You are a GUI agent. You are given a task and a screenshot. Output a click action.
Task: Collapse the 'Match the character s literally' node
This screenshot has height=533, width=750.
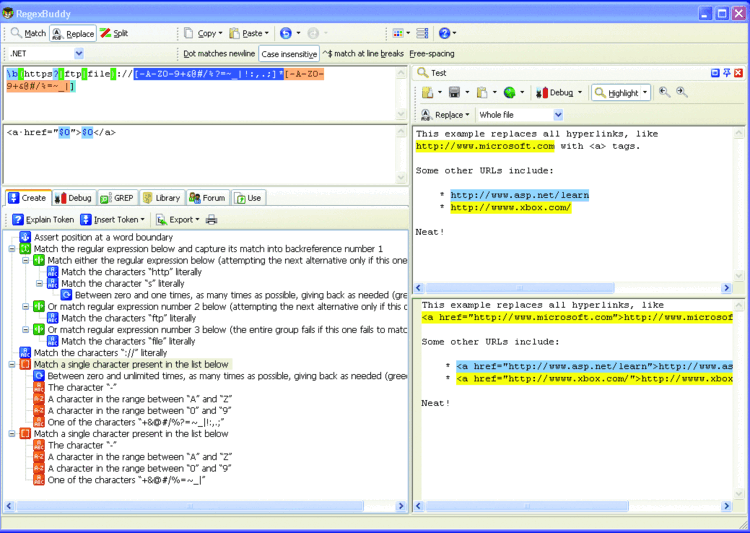[40, 283]
